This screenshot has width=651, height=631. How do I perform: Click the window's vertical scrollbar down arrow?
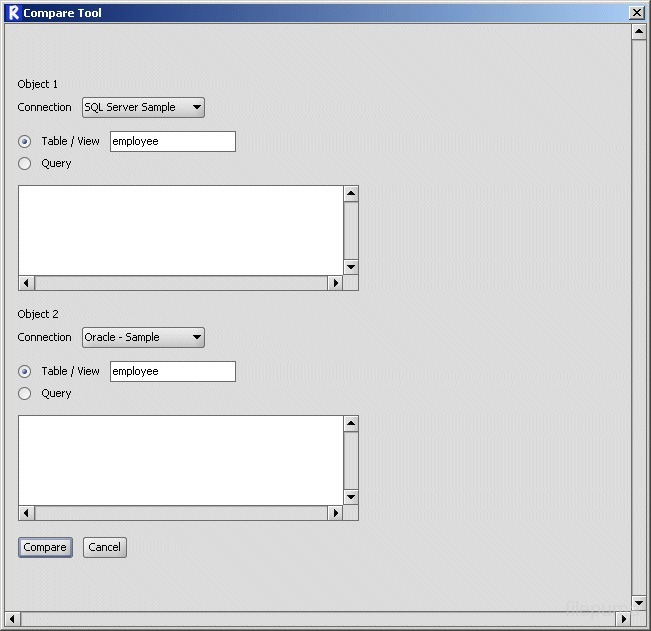(639, 603)
